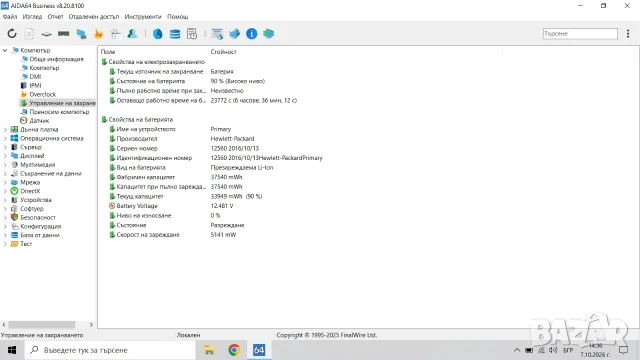Viewport: 640px width, 360px height.
Task: Click the calendar with clock toolbar icon
Action: coord(192,34)
